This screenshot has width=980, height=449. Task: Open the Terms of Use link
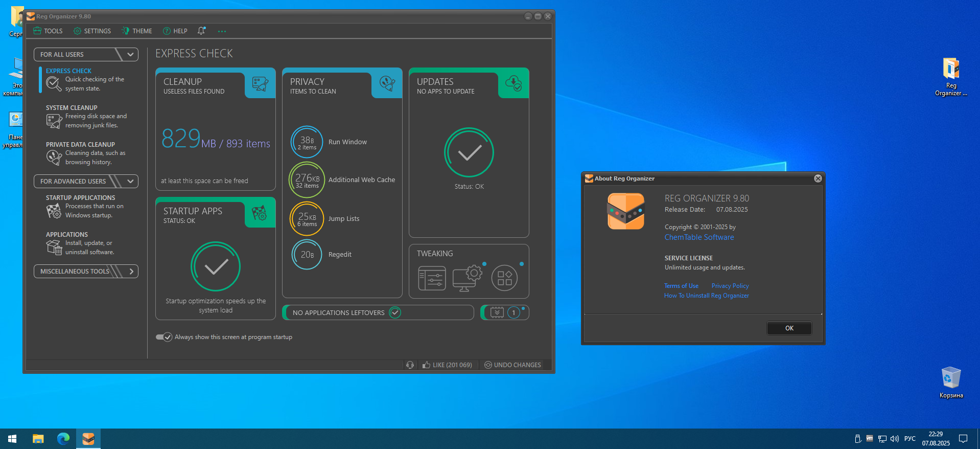681,286
